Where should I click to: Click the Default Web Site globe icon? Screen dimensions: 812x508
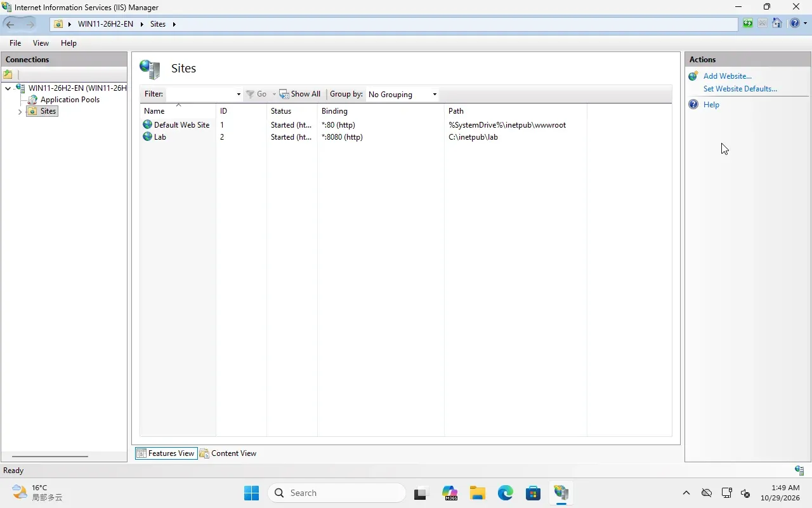pos(148,124)
